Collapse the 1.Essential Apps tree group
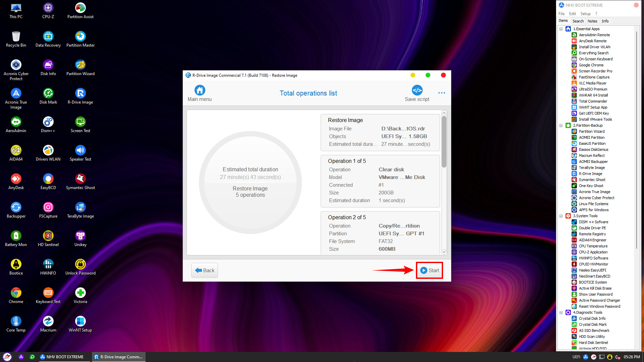 click(561, 29)
